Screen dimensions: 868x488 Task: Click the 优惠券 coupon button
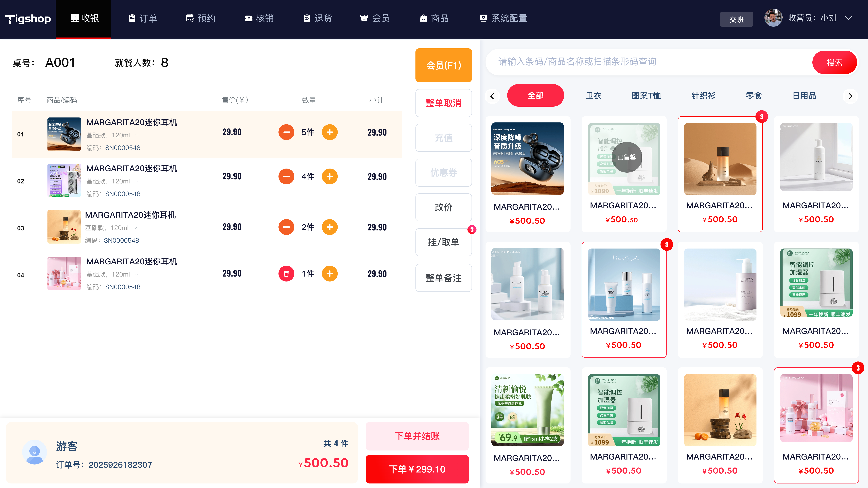pyautogui.click(x=443, y=172)
